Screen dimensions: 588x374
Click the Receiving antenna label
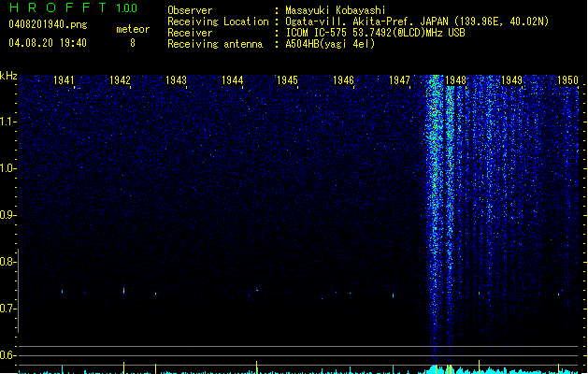coord(215,44)
